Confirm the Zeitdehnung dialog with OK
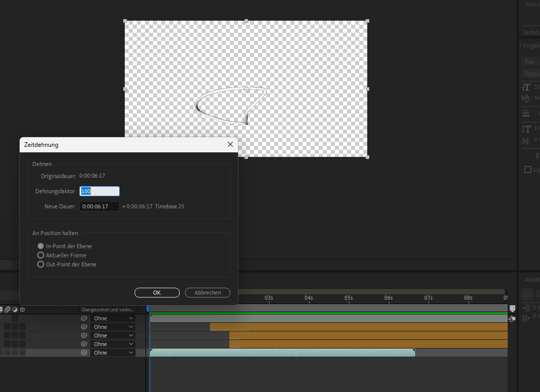 (x=157, y=293)
